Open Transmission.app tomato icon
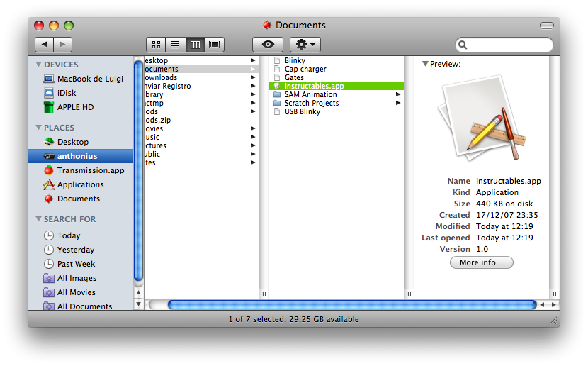The image size is (588, 366). [49, 170]
